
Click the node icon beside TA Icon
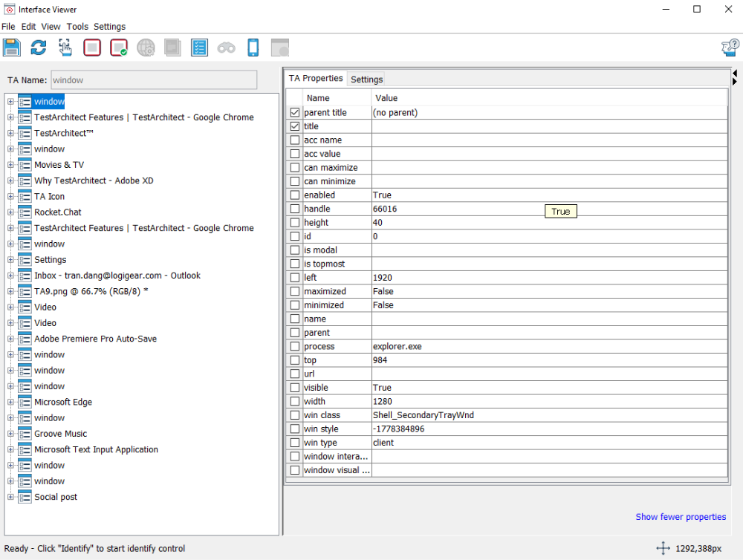[x=25, y=197]
